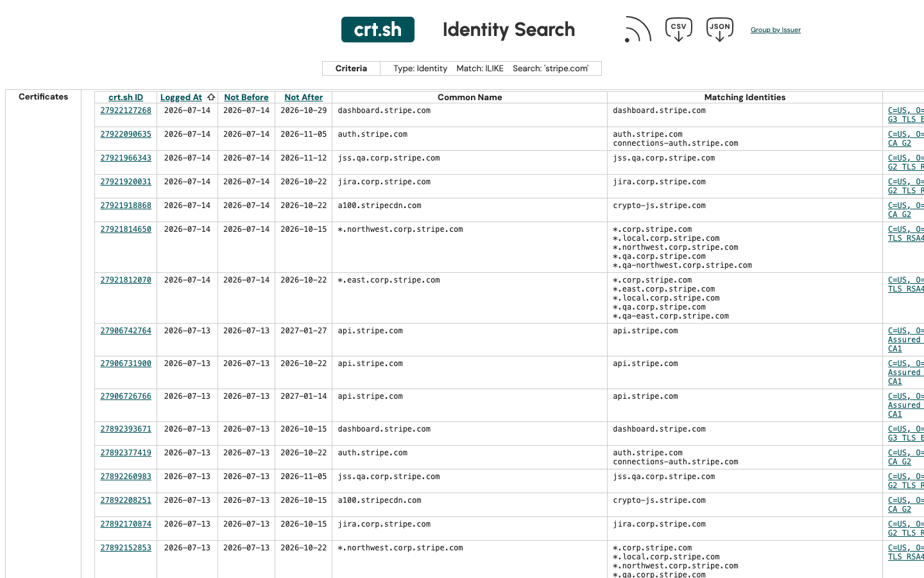Select jira.corp.stripe.com common name for 27892170874
This screenshot has width=924, height=578.
(x=384, y=524)
